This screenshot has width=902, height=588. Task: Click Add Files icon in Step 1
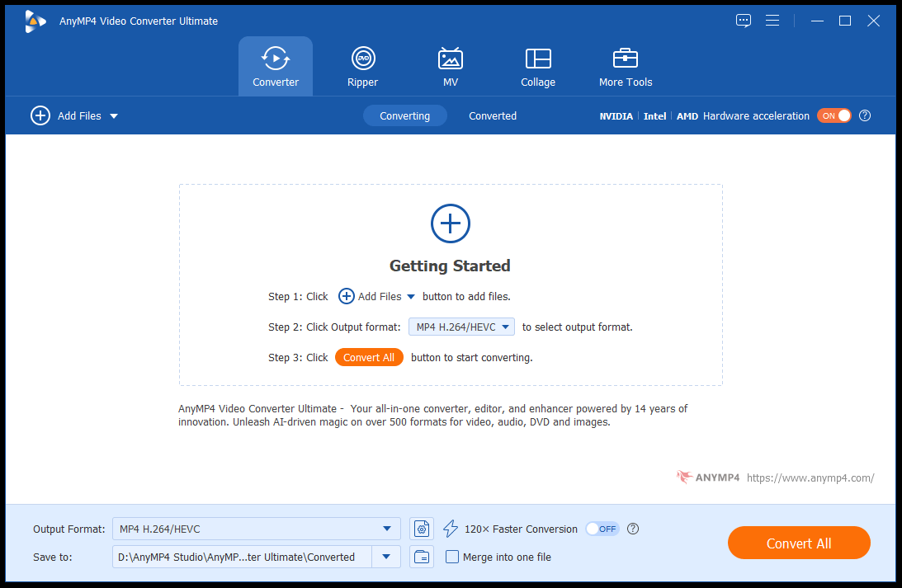pos(347,296)
